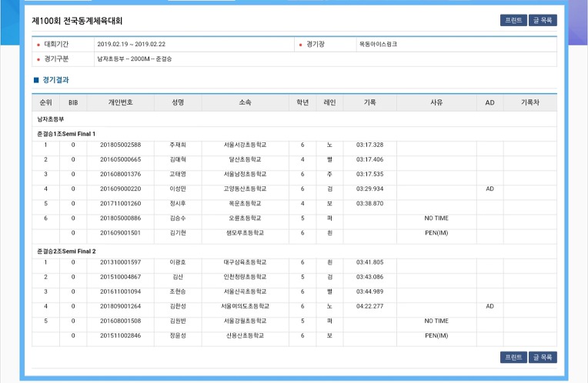Click the record time 04:22.277
Viewport: 588px width, 383px height.
369,306
